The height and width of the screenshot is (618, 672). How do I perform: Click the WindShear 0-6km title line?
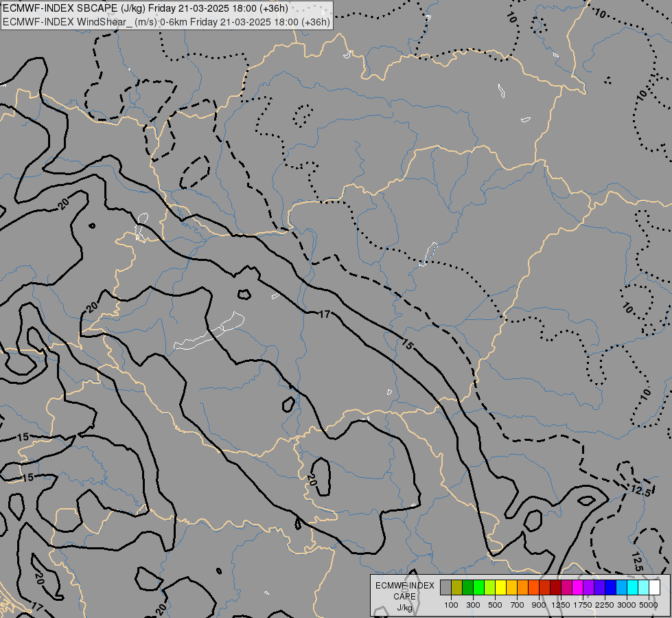point(166,22)
